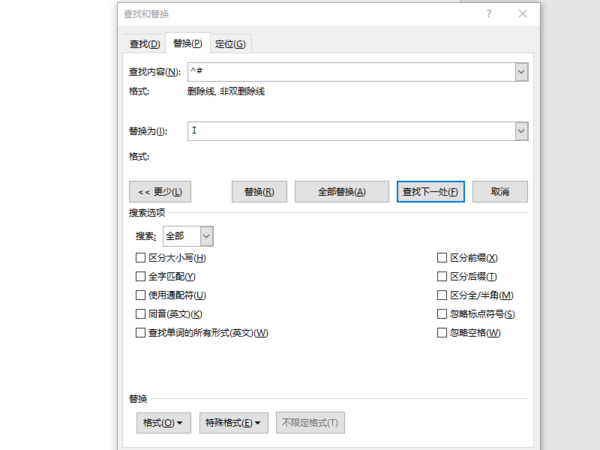
Task: Click the 查找下一处(F) button
Action: tap(430, 192)
